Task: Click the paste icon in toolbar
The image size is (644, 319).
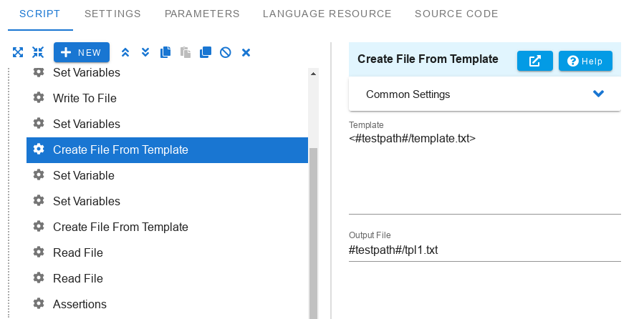Action: click(x=186, y=52)
